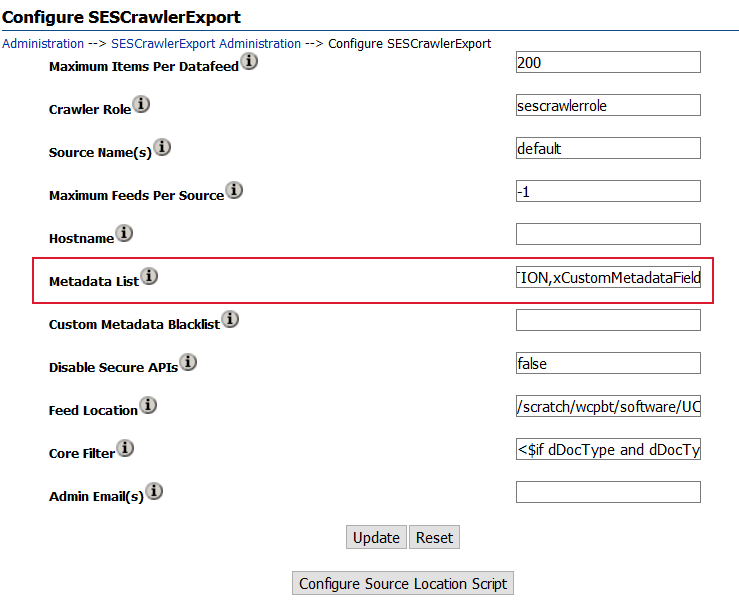
Task: Focus the Metadata List text field
Action: (x=608, y=277)
